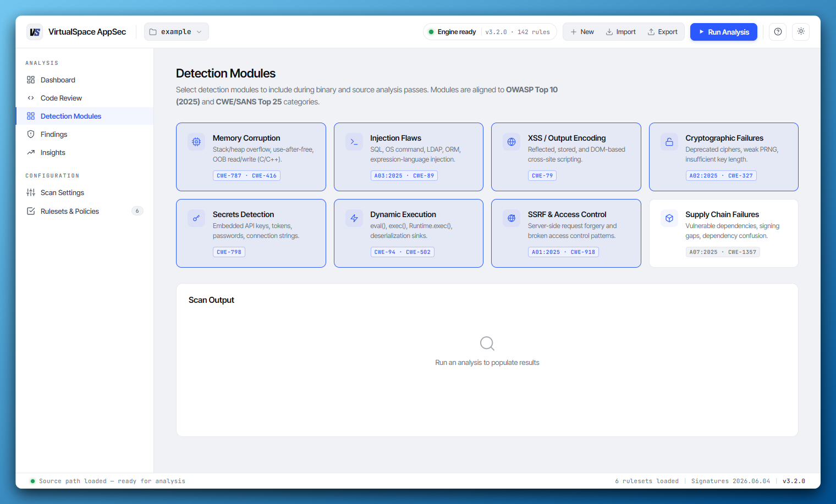This screenshot has height=504, width=836.
Task: Enable the Supply Chain Failures module card
Action: tap(724, 233)
